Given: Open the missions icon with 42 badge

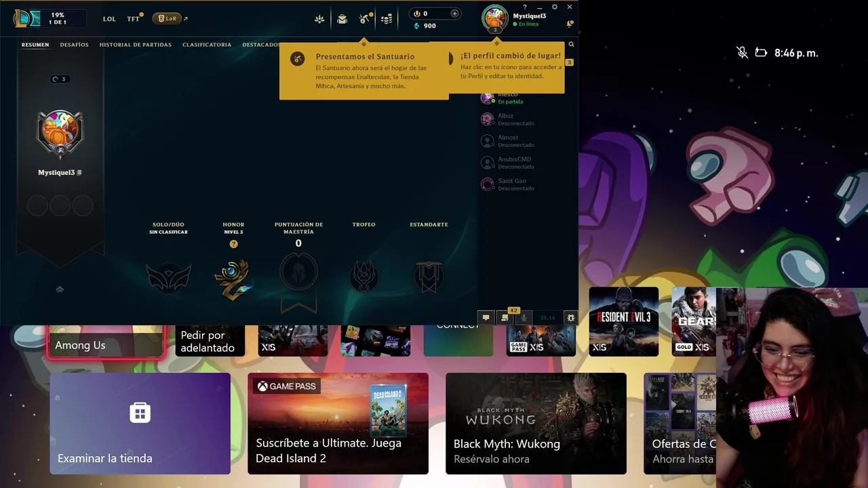Looking at the screenshot, I should click(x=506, y=317).
